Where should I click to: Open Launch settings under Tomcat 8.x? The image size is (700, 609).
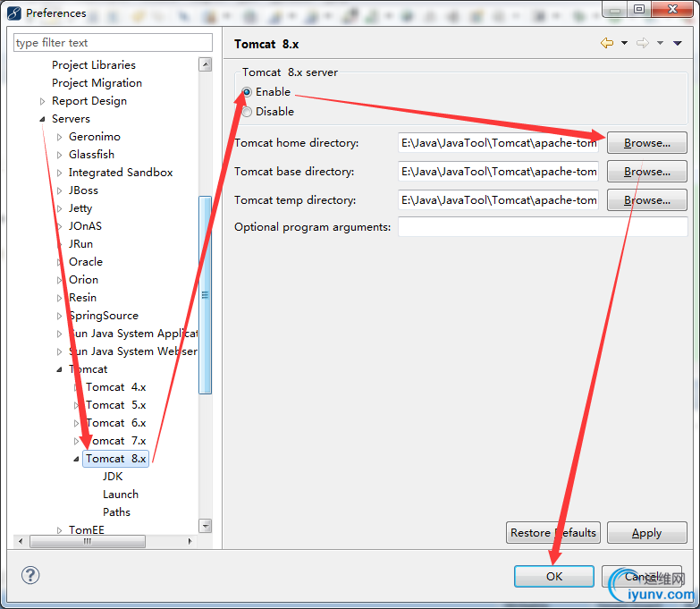[x=121, y=495]
